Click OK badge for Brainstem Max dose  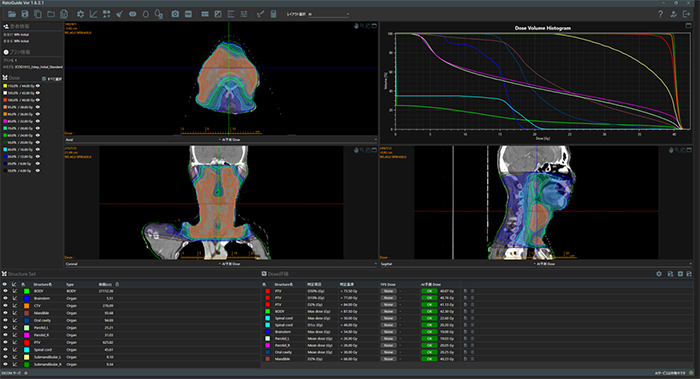(x=429, y=332)
